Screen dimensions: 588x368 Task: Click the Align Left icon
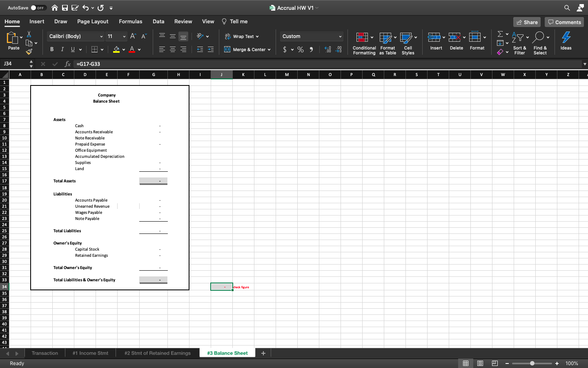point(162,49)
